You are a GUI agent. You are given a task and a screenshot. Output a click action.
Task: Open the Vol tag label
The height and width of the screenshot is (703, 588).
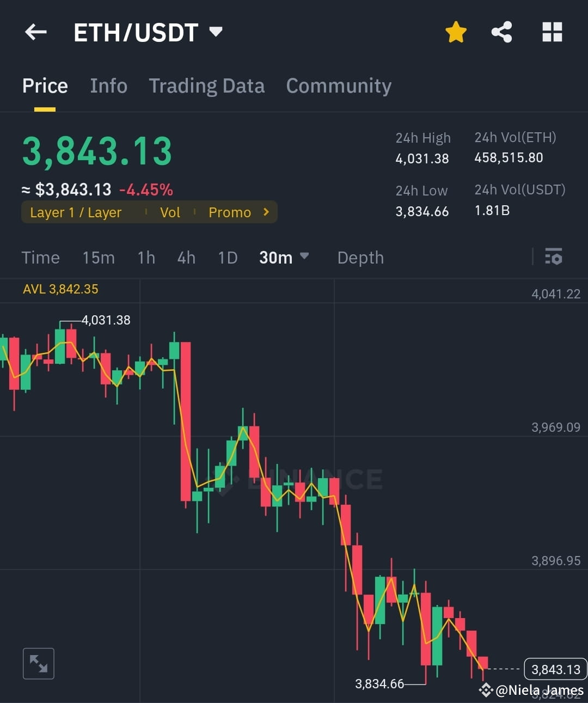pyautogui.click(x=170, y=212)
